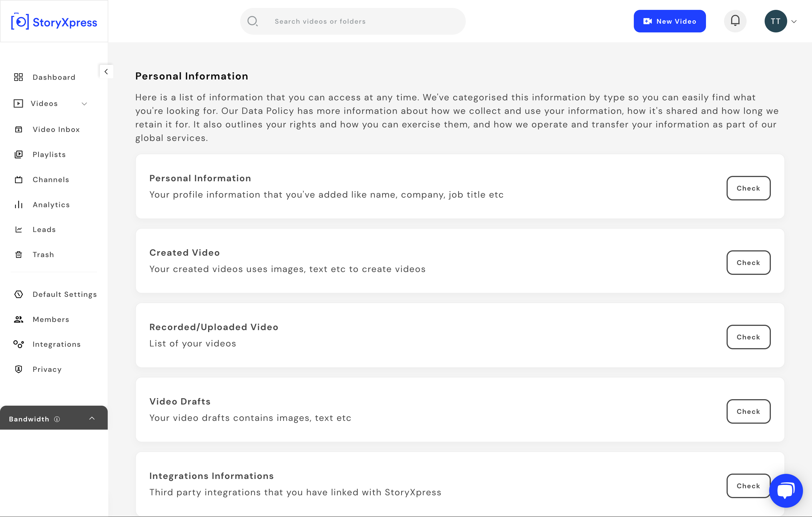
Task: Click "List of your videos" description
Action: (x=193, y=343)
